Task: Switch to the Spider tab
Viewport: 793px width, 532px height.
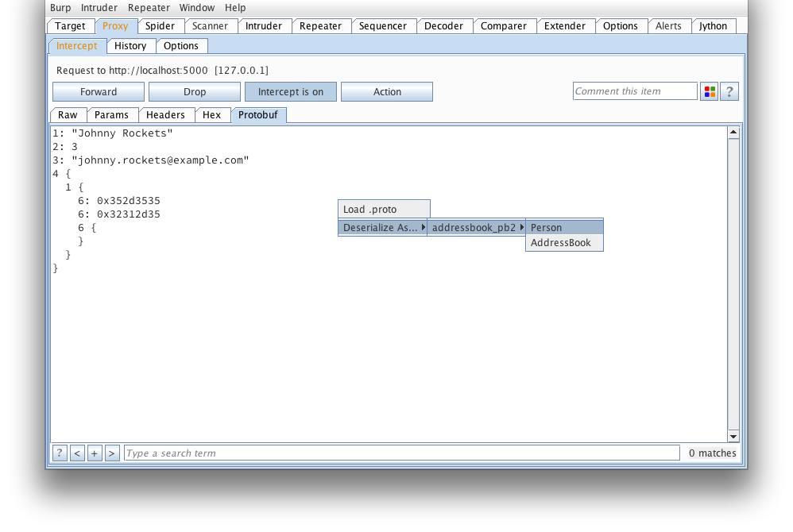Action: [160, 26]
